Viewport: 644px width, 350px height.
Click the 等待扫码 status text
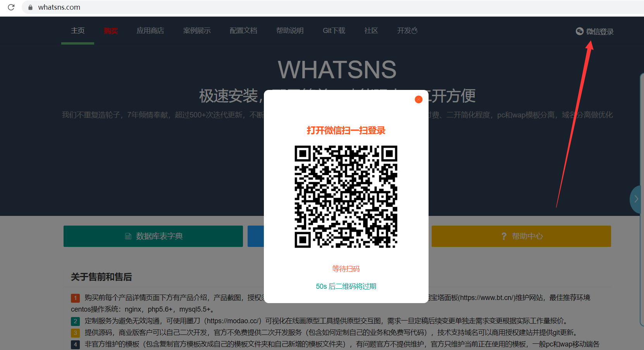[346, 269]
